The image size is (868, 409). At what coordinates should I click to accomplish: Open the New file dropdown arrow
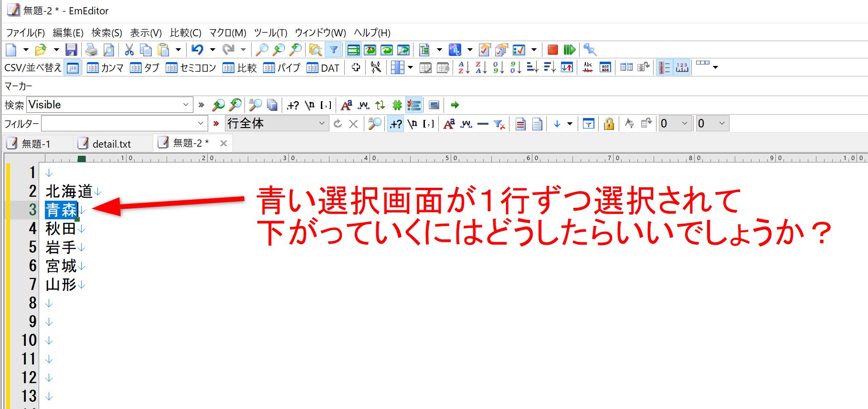click(26, 50)
